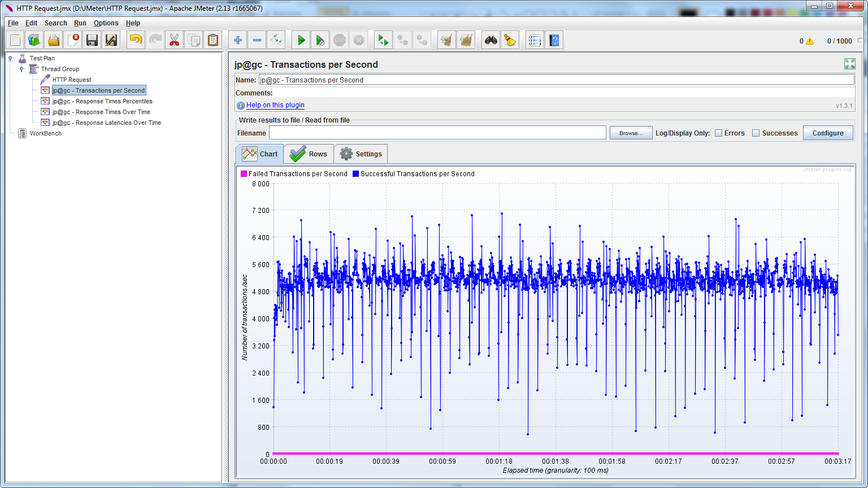The width and height of the screenshot is (868, 488).
Task: Select jp@gc - Response Latencies Over Time item
Action: click(107, 123)
